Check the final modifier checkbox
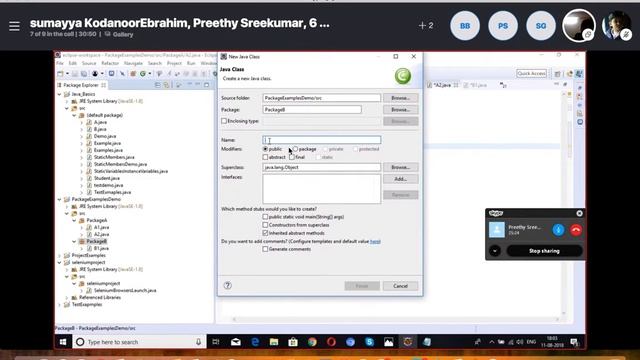This screenshot has height=360, width=640. pyautogui.click(x=292, y=157)
